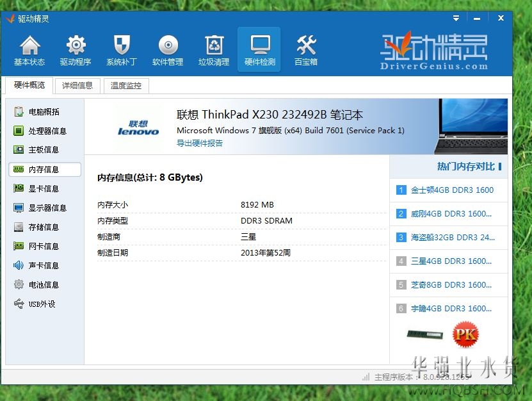This screenshot has height=401, width=532.
Task: Select 电脑概括 in the sidebar
Action: 45,111
